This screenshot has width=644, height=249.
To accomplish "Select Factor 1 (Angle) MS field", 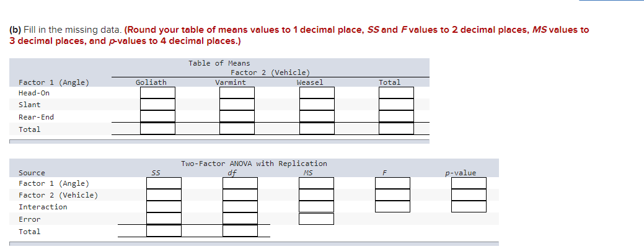I will pyautogui.click(x=316, y=183).
